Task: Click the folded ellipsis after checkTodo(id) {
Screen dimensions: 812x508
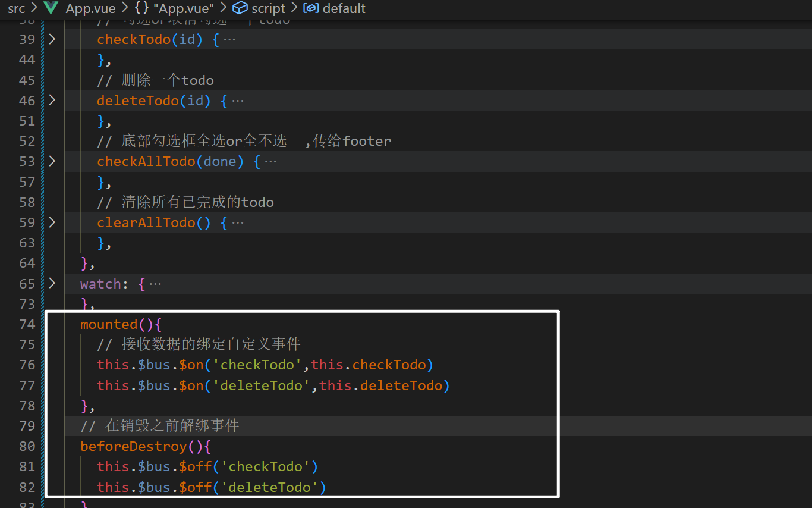Action: (x=229, y=40)
